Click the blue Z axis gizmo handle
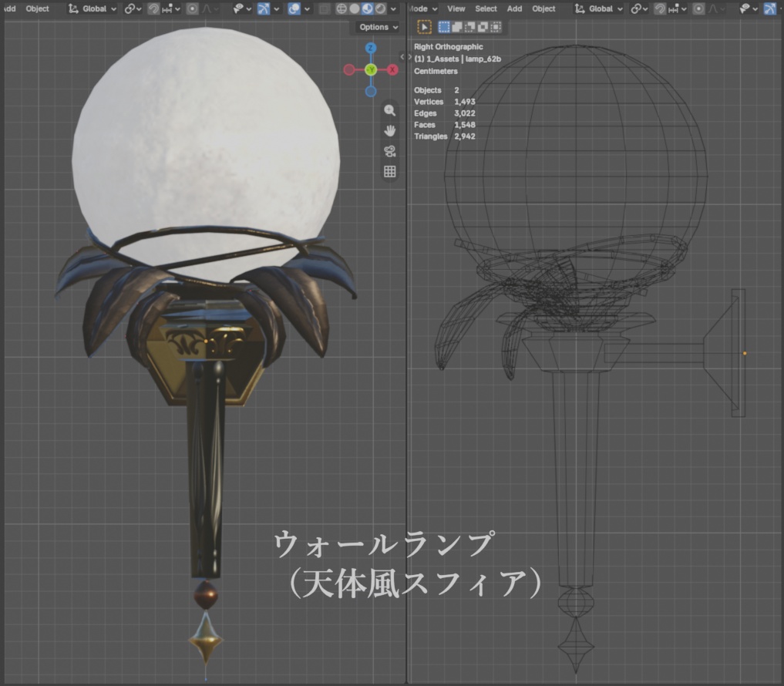784x686 pixels. click(371, 48)
